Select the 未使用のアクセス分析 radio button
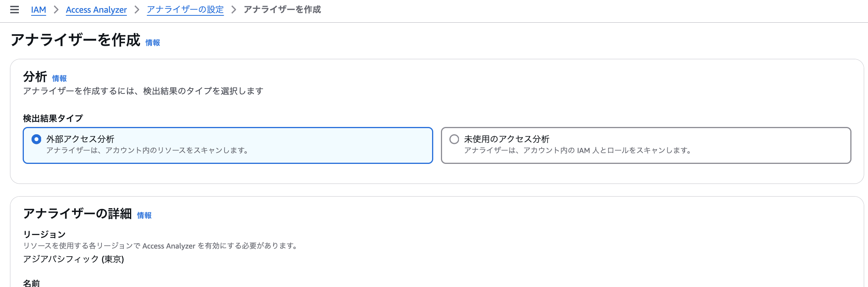868x287 pixels. pos(454,139)
